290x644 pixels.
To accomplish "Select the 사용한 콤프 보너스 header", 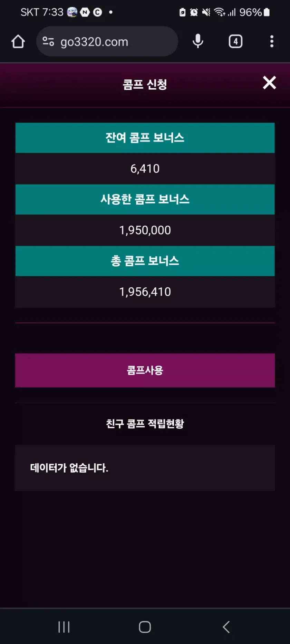I will click(x=145, y=199).
